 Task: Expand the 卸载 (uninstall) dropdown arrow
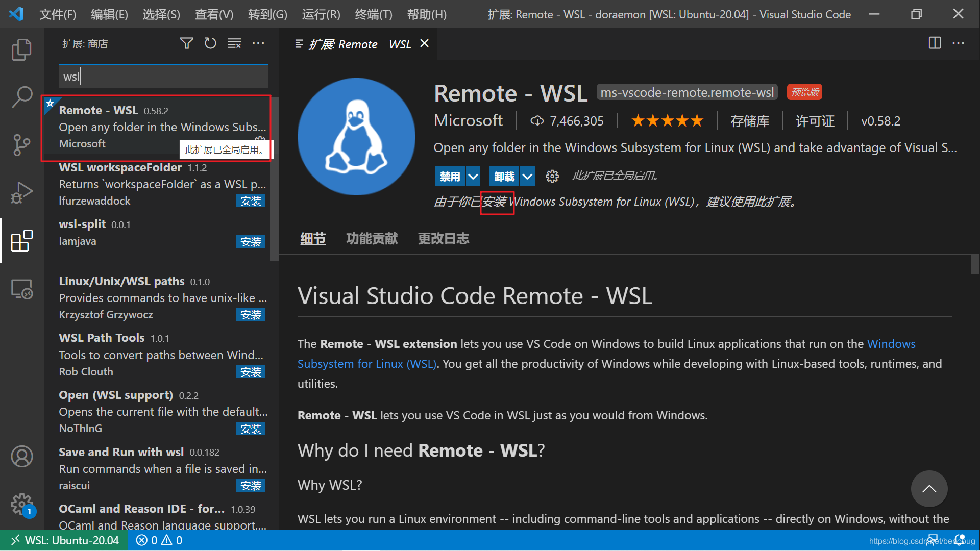527,177
